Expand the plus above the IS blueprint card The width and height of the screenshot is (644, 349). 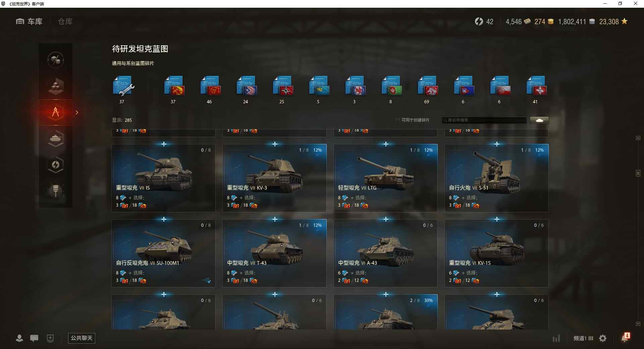(164, 144)
